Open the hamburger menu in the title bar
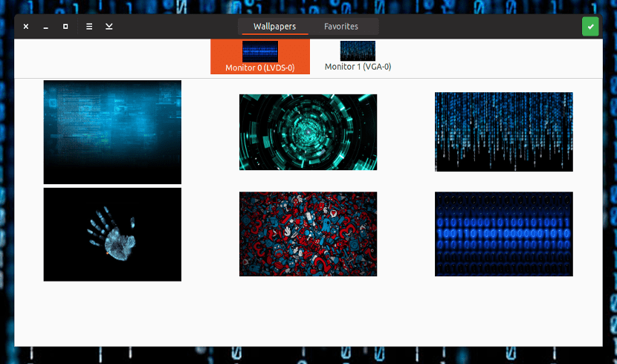Viewport: 617px width, 364px height. (89, 27)
